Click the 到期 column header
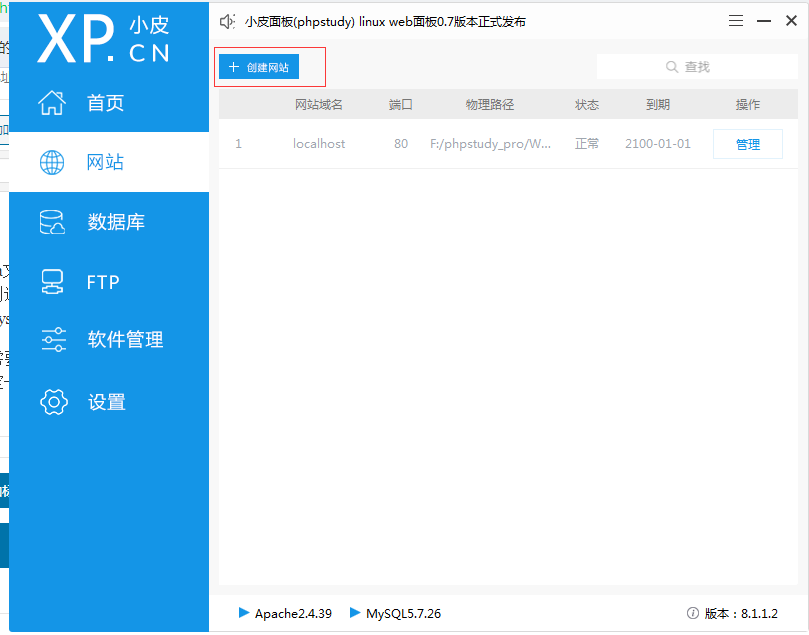809x635 pixels. 658,105
